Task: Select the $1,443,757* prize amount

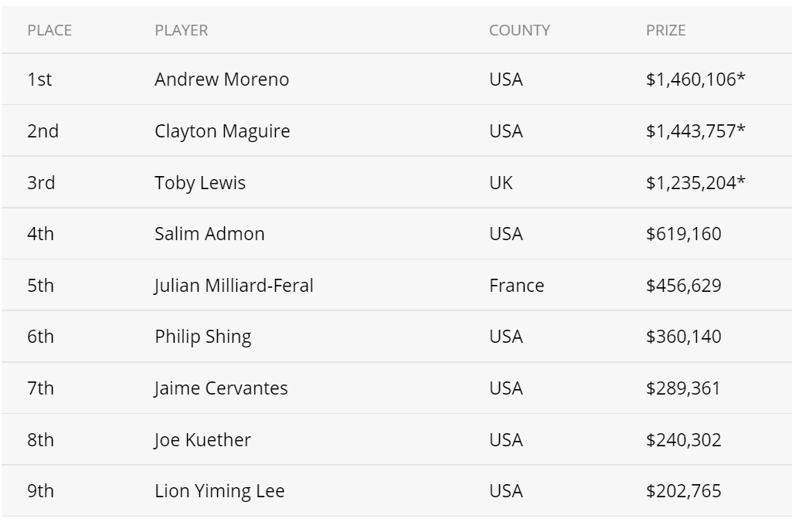Action: click(x=695, y=131)
